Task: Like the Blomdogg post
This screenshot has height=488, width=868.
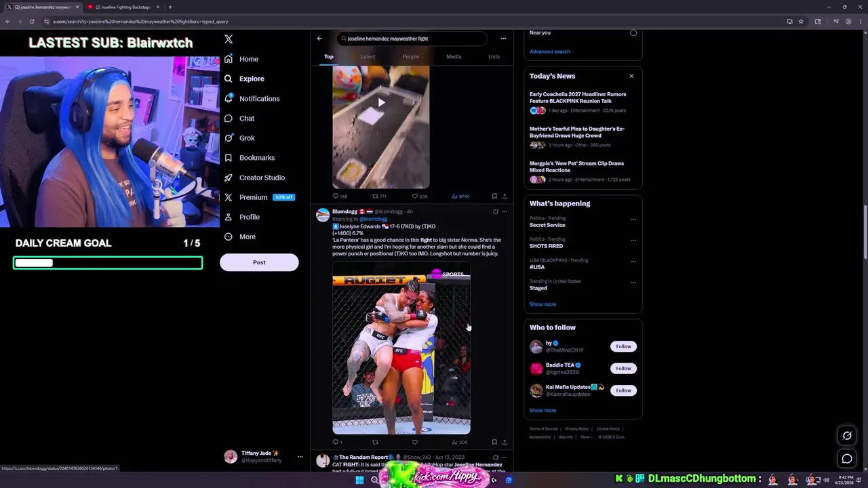Action: (x=415, y=442)
